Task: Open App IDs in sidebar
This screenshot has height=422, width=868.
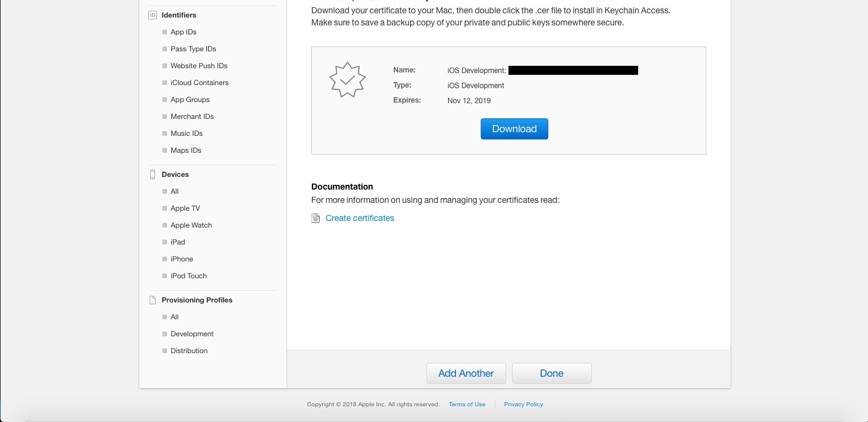Action: [x=183, y=32]
